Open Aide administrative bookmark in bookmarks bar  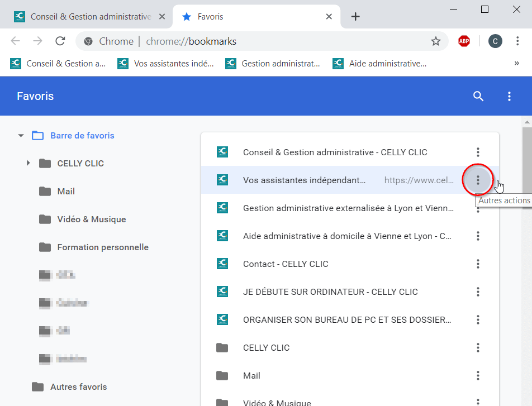click(379, 64)
